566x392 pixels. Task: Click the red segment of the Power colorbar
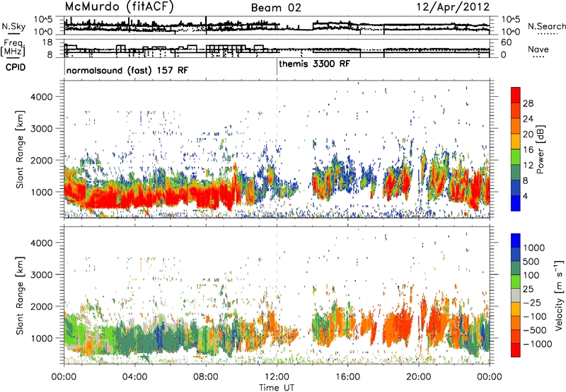tap(516, 96)
